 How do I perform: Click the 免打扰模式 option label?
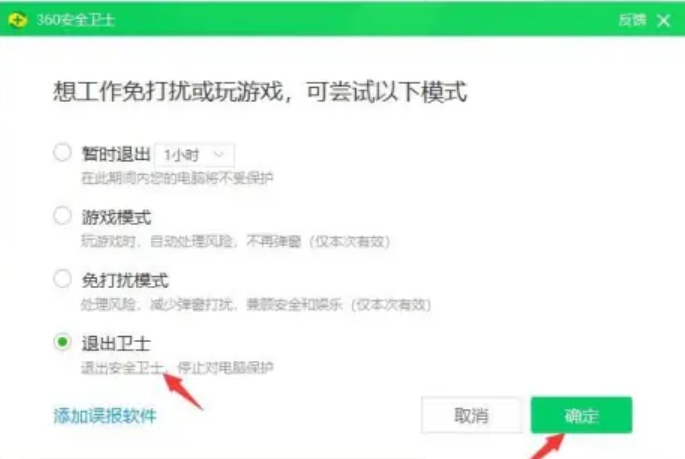coord(125,280)
